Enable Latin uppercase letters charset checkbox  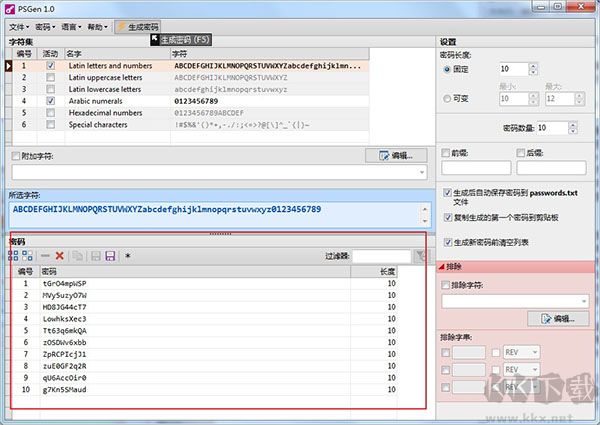(x=51, y=77)
